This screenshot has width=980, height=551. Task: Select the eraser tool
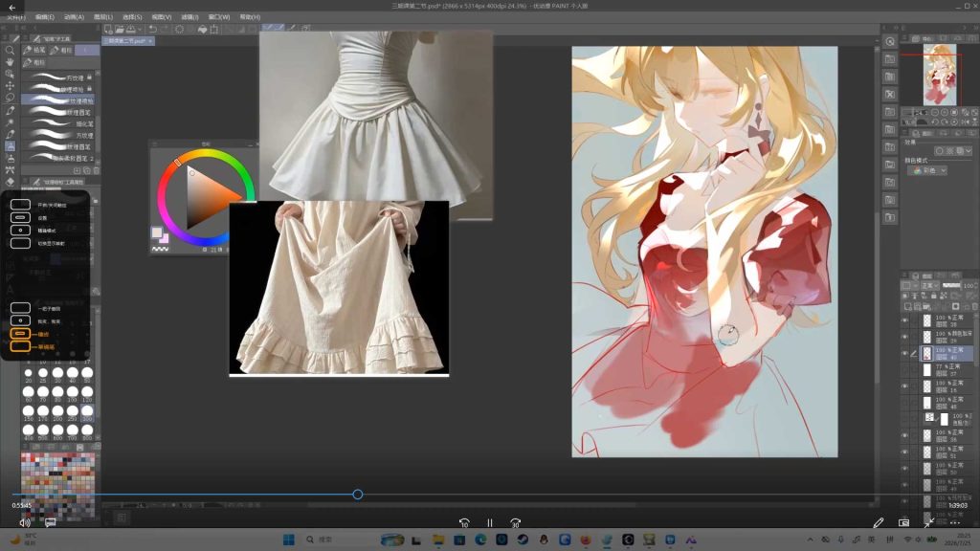pyautogui.click(x=10, y=182)
